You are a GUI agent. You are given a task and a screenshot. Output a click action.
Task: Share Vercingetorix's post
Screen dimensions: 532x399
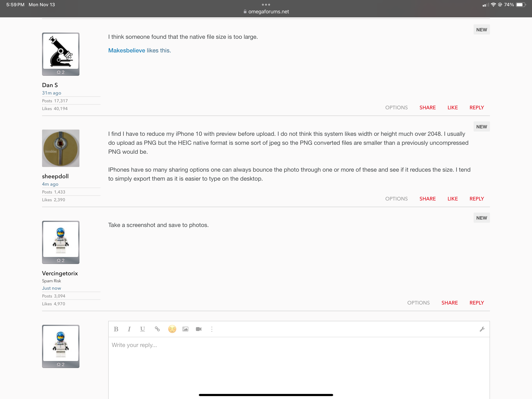pos(449,303)
